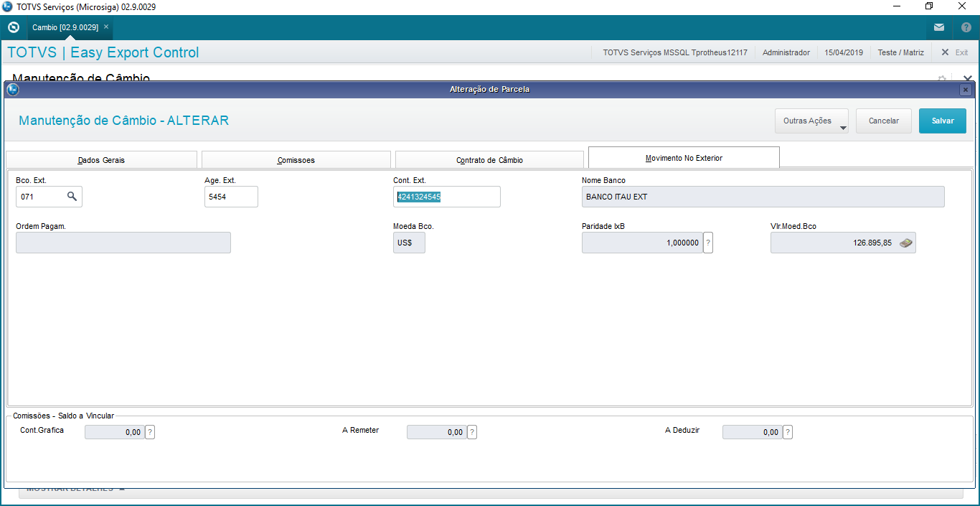This screenshot has height=506, width=980.
Task: Click the gear icon behind the dialog
Action: (942, 78)
